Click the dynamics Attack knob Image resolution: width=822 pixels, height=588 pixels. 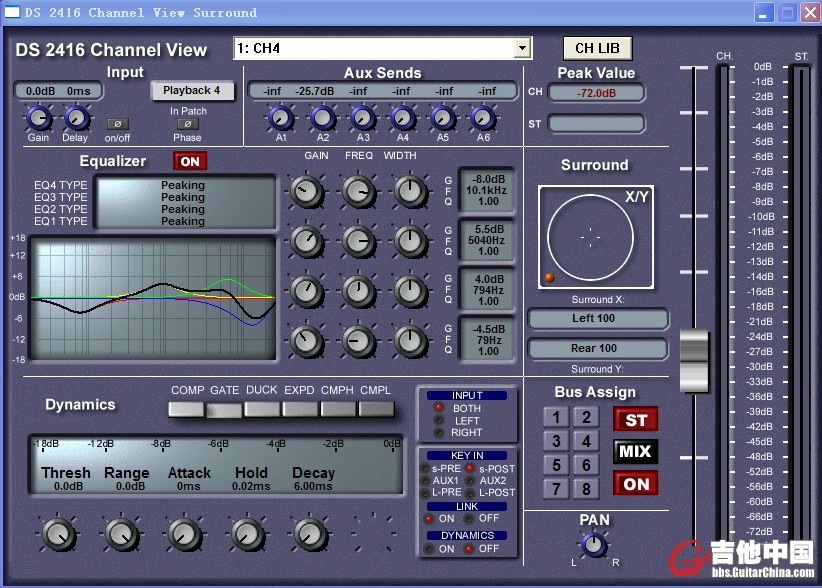coord(185,534)
